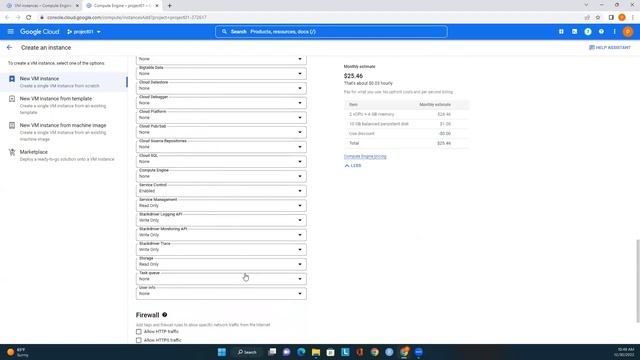Open the project selector dropdown
640x360 pixels.
84,31
